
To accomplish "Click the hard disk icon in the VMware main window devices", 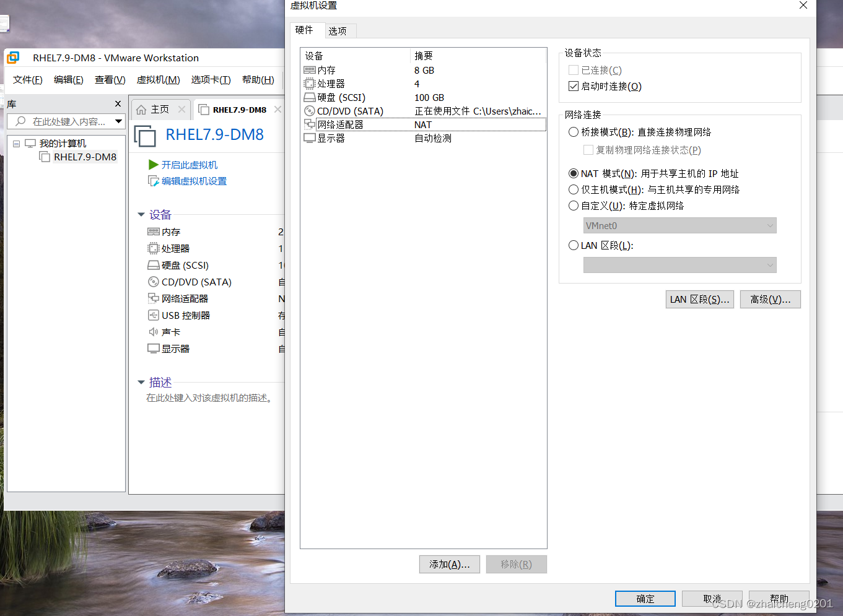I will coord(154,265).
